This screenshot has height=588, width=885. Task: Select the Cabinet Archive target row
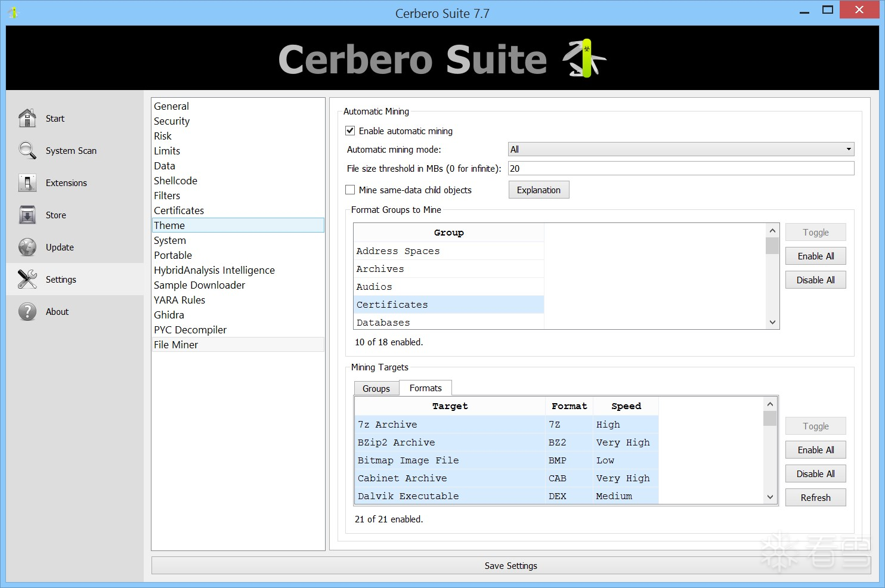507,478
